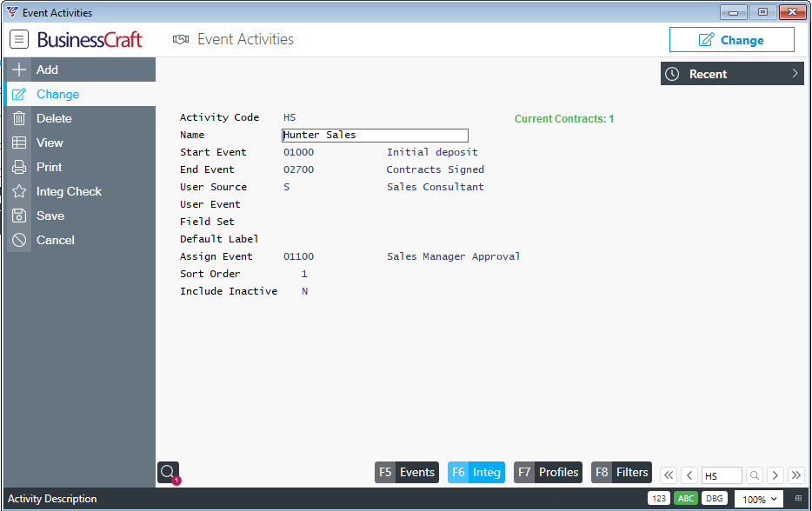The image size is (812, 511).
Task: Click the record lookup magnifier icon
Action: point(755,474)
